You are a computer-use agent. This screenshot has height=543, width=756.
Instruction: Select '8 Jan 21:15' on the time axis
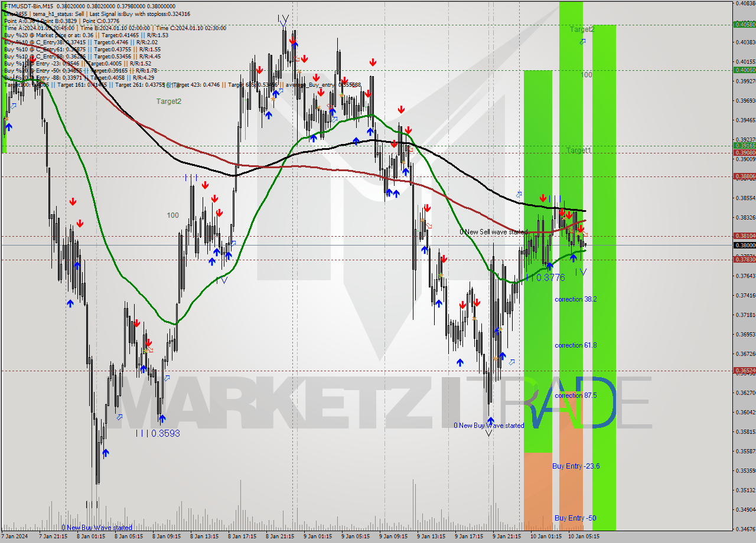(281, 537)
